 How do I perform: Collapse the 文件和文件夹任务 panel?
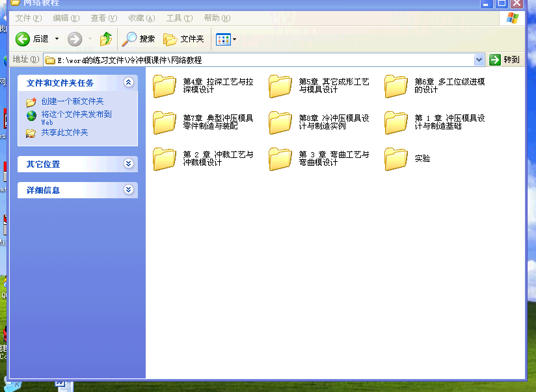pos(129,83)
